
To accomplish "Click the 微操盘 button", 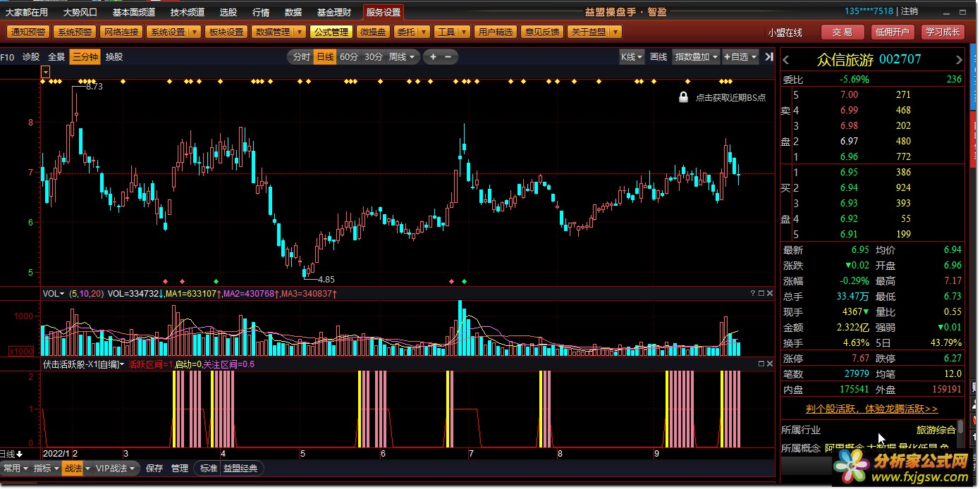I will tap(372, 32).
